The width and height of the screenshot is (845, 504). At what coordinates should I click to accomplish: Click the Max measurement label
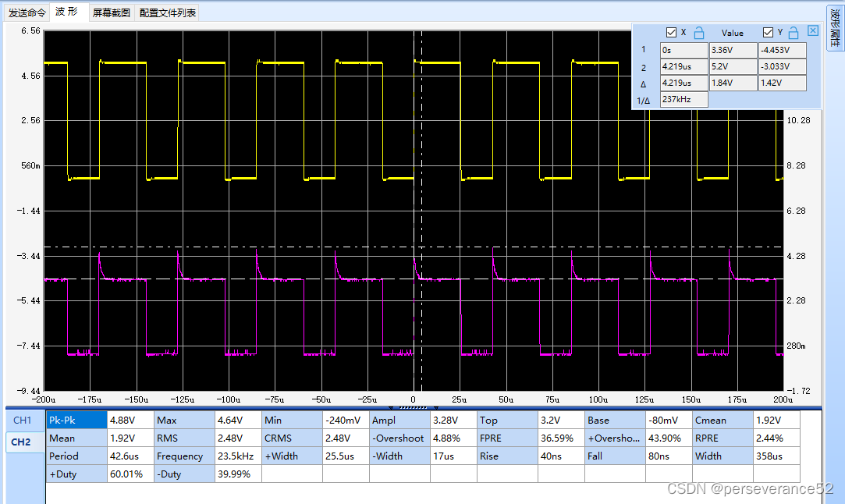[184, 420]
